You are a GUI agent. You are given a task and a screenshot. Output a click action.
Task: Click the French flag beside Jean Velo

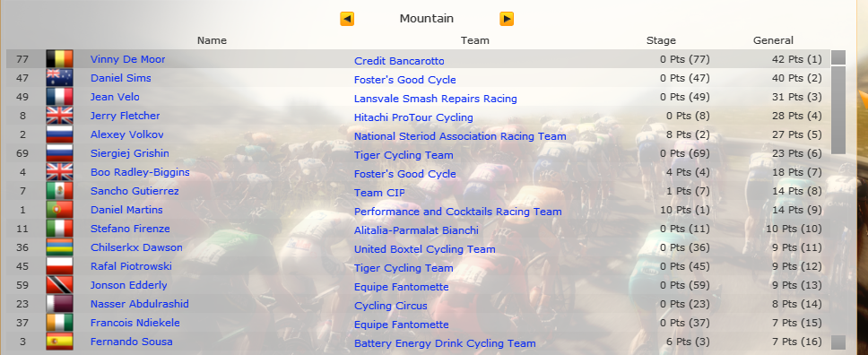tap(59, 97)
